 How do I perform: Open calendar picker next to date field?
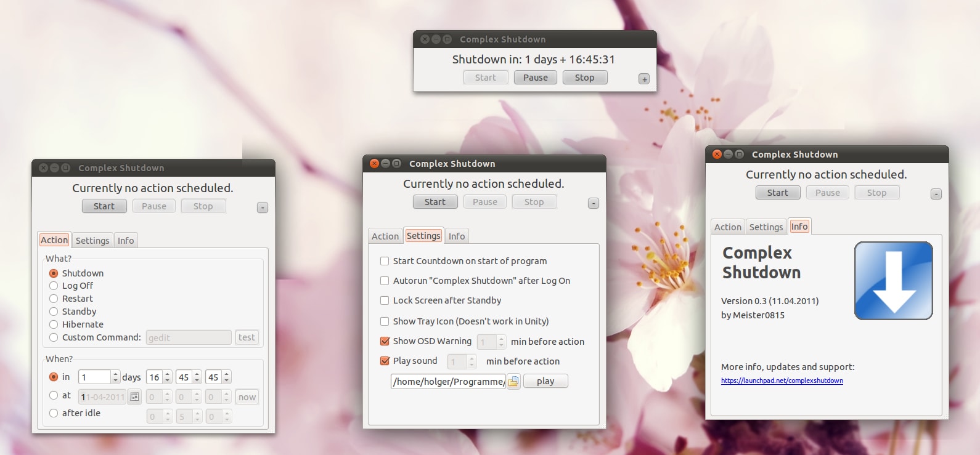tap(134, 397)
